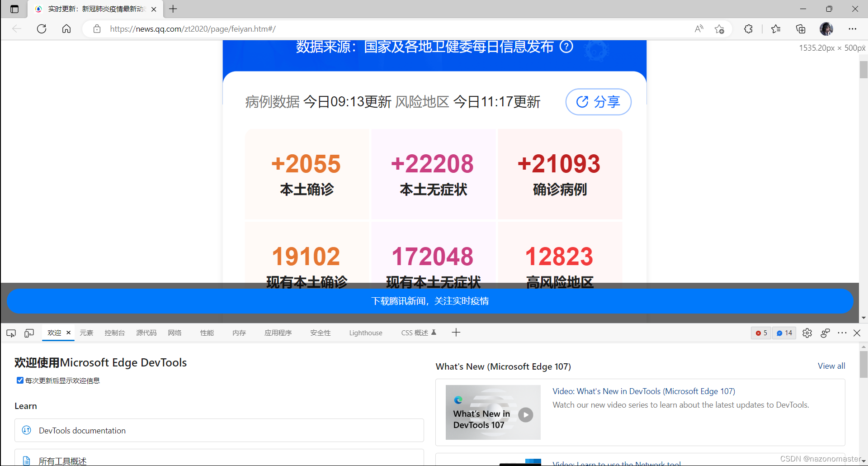Play the What's New in DevTools 107 video
868x466 pixels.
coord(525,414)
